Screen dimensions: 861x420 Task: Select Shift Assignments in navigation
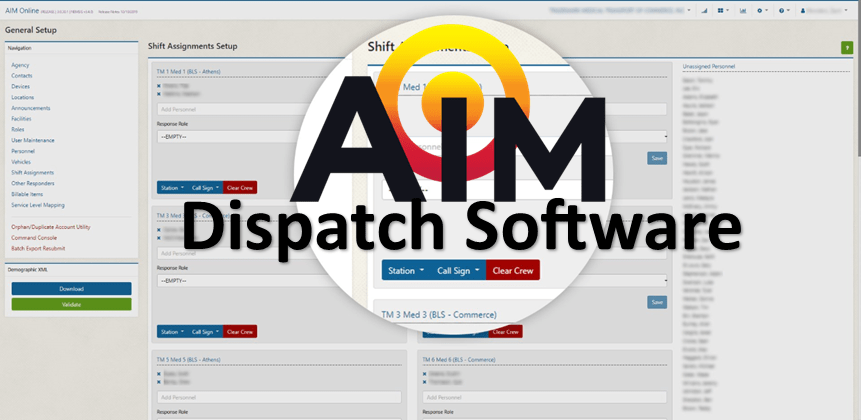pos(32,172)
